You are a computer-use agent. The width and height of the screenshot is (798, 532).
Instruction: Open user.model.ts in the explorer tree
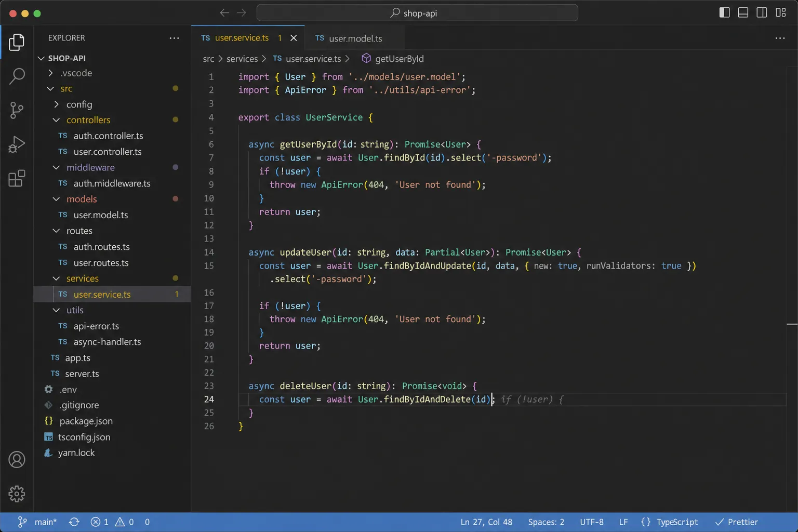click(112, 215)
